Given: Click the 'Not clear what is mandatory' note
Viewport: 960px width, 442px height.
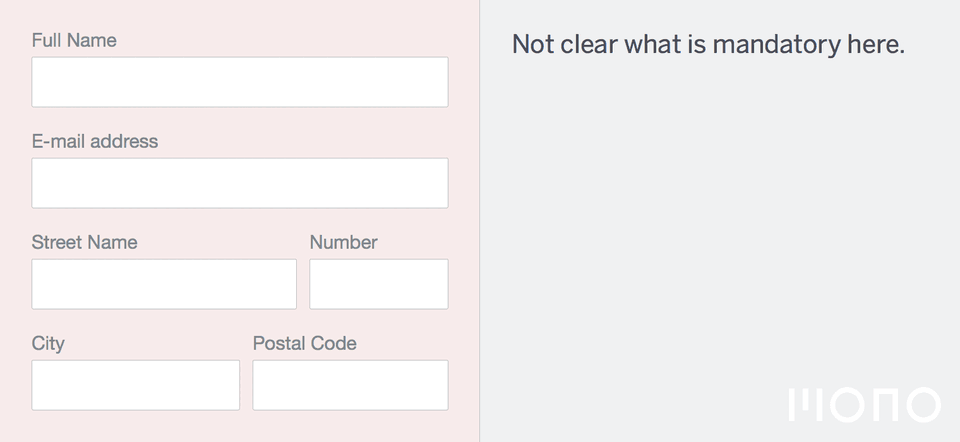Looking at the screenshot, I should pyautogui.click(x=708, y=45).
